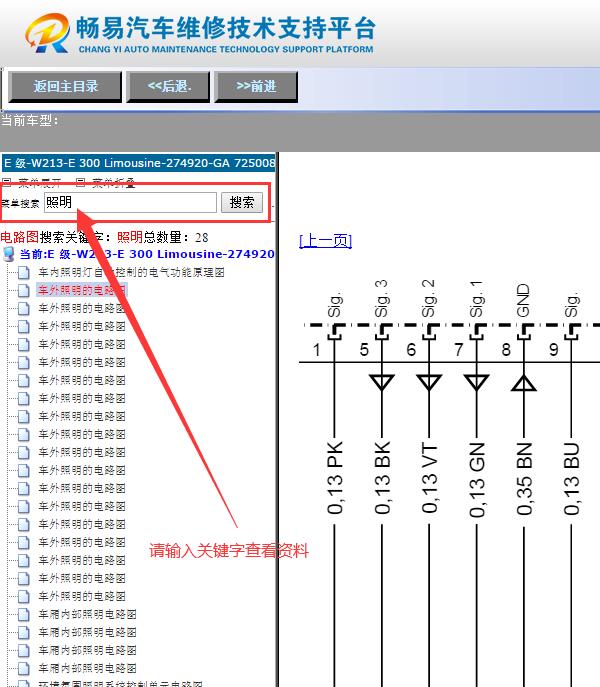Click the total count 28
This screenshot has height=687, width=600.
pos(202,237)
